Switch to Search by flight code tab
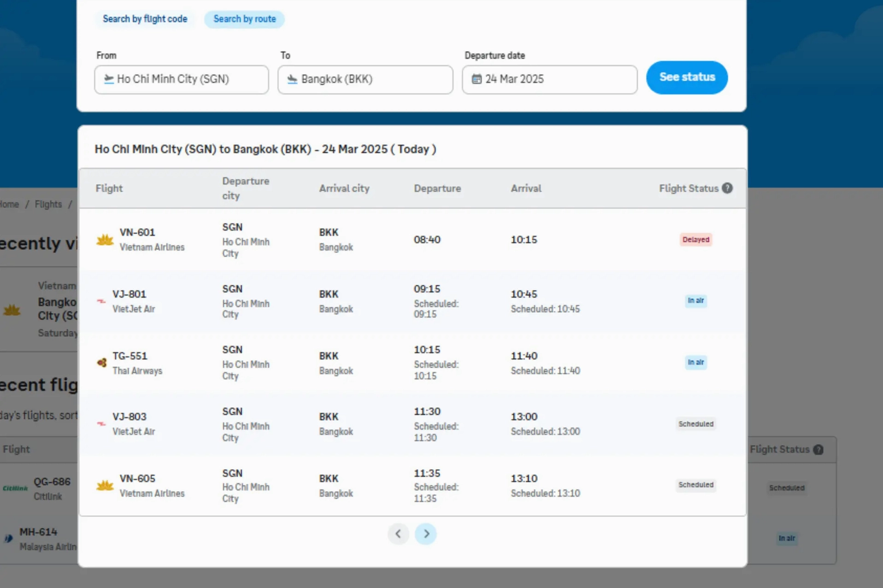This screenshot has height=588, width=883. tap(145, 19)
